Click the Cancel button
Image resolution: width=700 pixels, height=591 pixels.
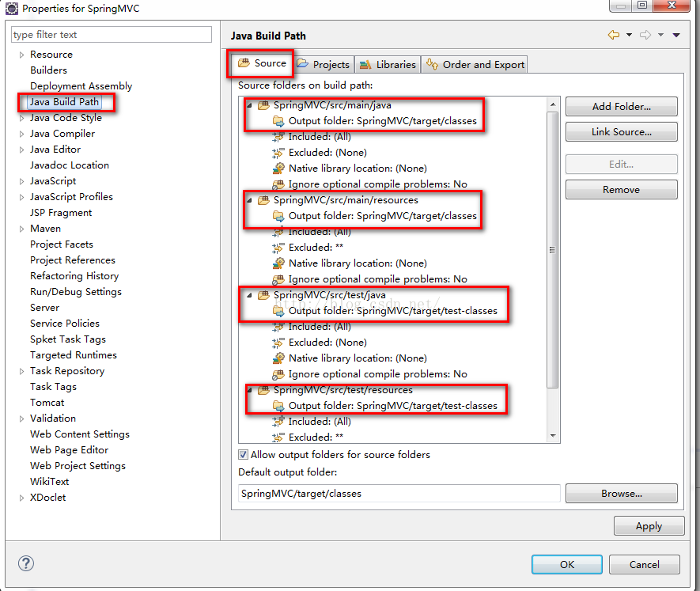644,564
